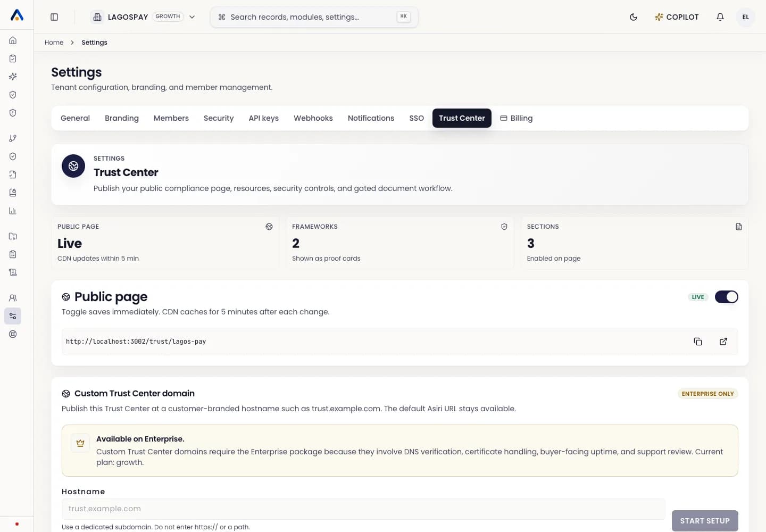
Task: Click the Settings breadcrumb
Action: click(94, 43)
